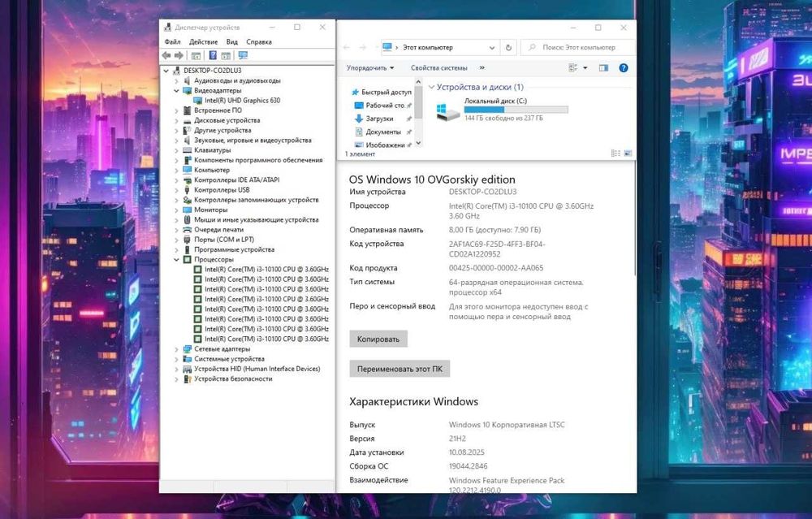812x519 pixels.
Task: Click the Сетевые адаптеры network icon
Action: (188, 349)
